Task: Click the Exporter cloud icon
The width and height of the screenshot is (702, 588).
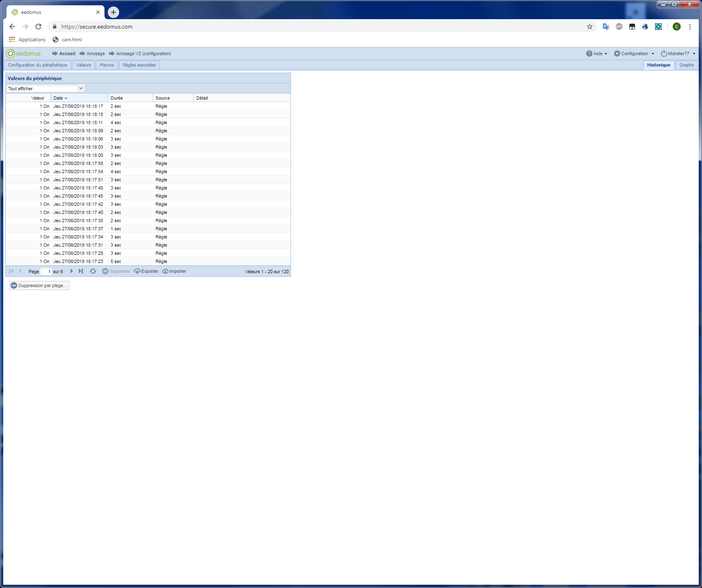Action: click(137, 271)
